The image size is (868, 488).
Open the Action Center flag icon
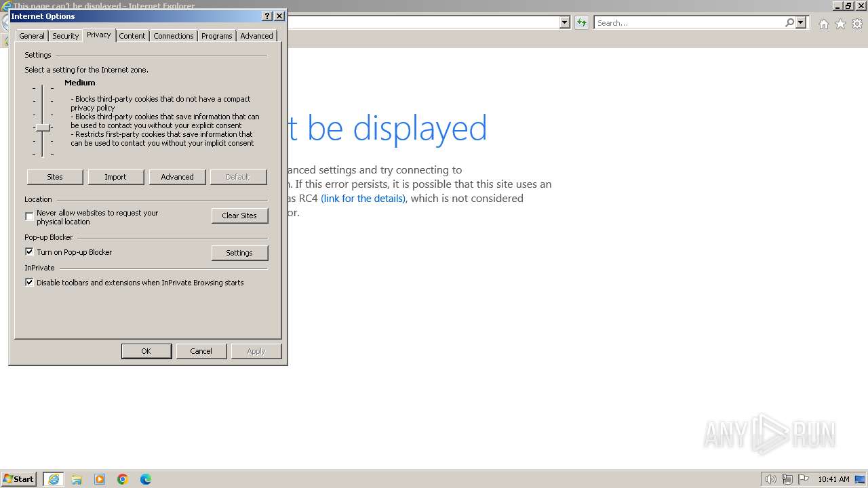[x=804, y=479]
